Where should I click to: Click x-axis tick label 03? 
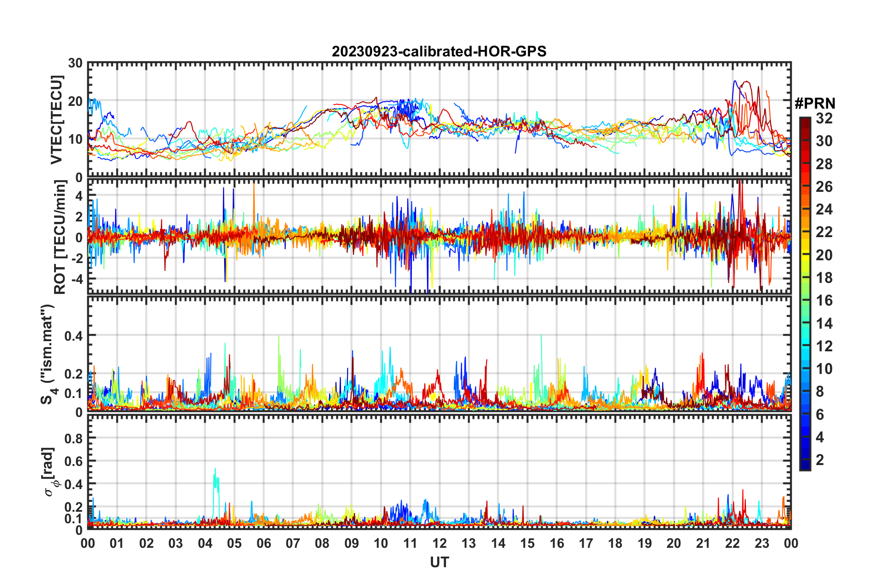coord(176,543)
